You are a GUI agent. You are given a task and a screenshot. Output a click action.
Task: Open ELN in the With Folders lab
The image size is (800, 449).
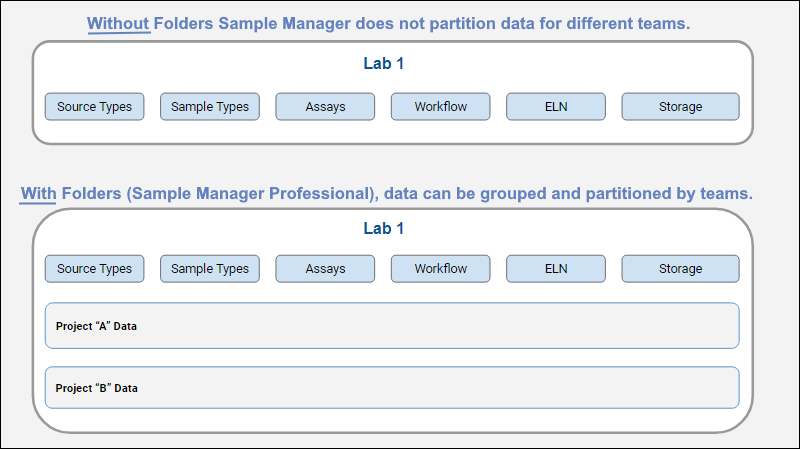[x=556, y=269]
